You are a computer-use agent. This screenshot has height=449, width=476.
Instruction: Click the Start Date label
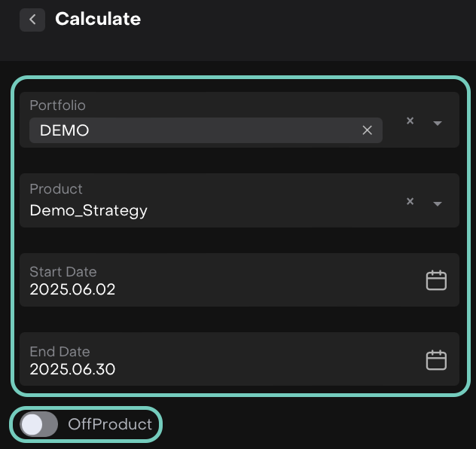point(63,272)
